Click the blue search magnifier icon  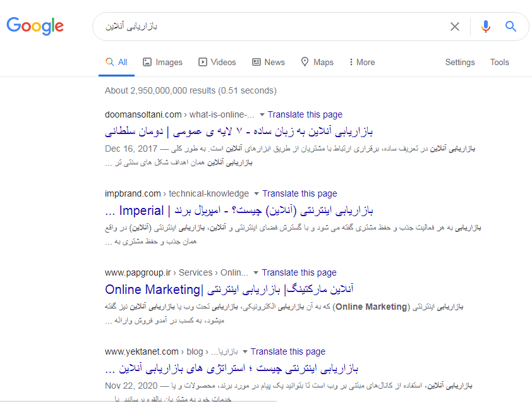511,26
